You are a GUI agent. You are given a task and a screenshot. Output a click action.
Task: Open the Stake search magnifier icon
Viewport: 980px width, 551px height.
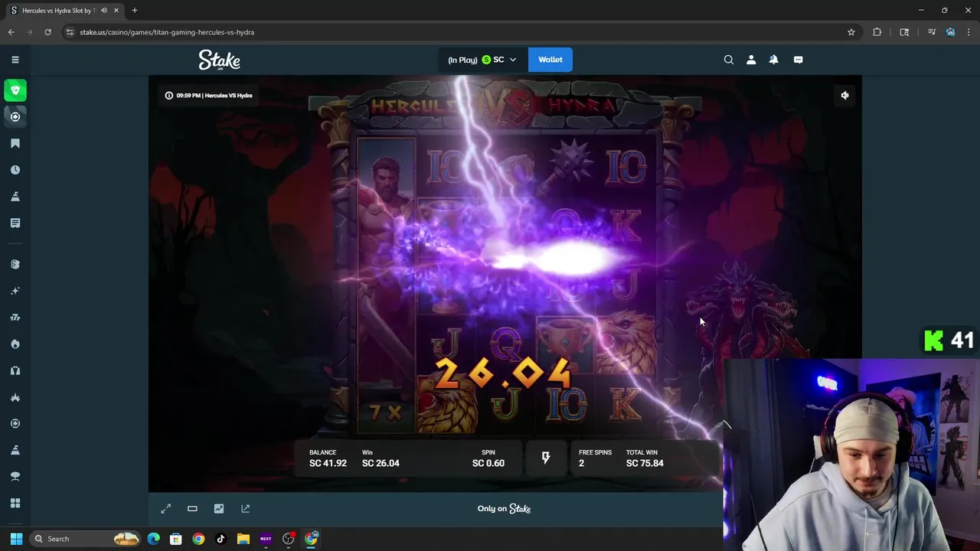point(728,60)
